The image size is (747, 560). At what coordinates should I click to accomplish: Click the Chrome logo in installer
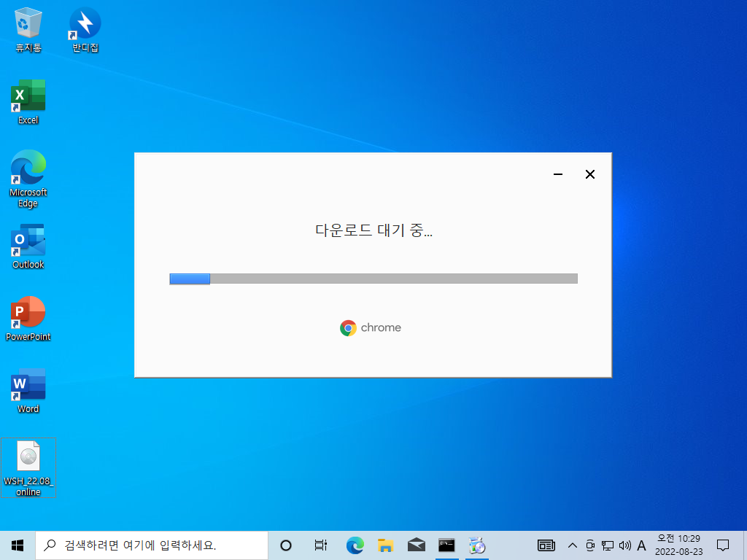(x=371, y=327)
